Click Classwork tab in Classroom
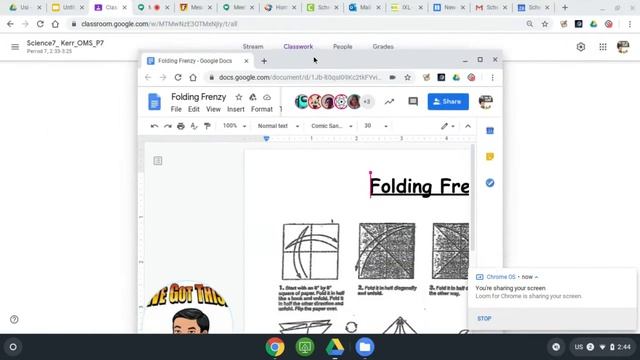The height and width of the screenshot is (360, 640). click(x=298, y=47)
